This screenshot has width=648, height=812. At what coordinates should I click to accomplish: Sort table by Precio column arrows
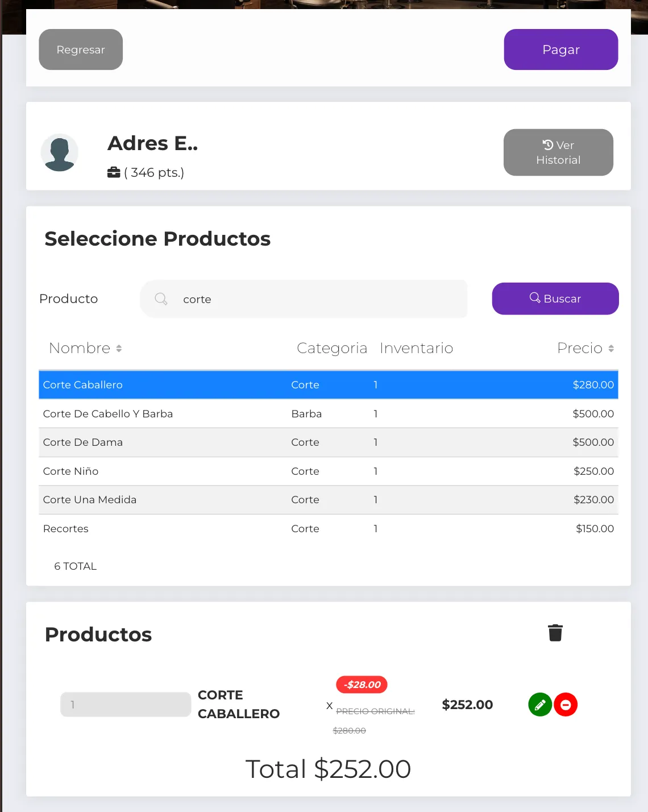[x=611, y=349]
